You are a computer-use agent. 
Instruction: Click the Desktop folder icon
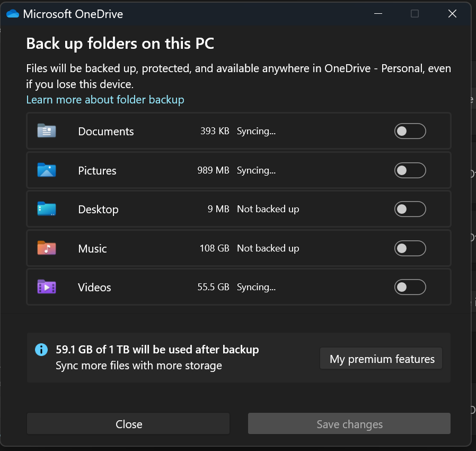(47, 209)
